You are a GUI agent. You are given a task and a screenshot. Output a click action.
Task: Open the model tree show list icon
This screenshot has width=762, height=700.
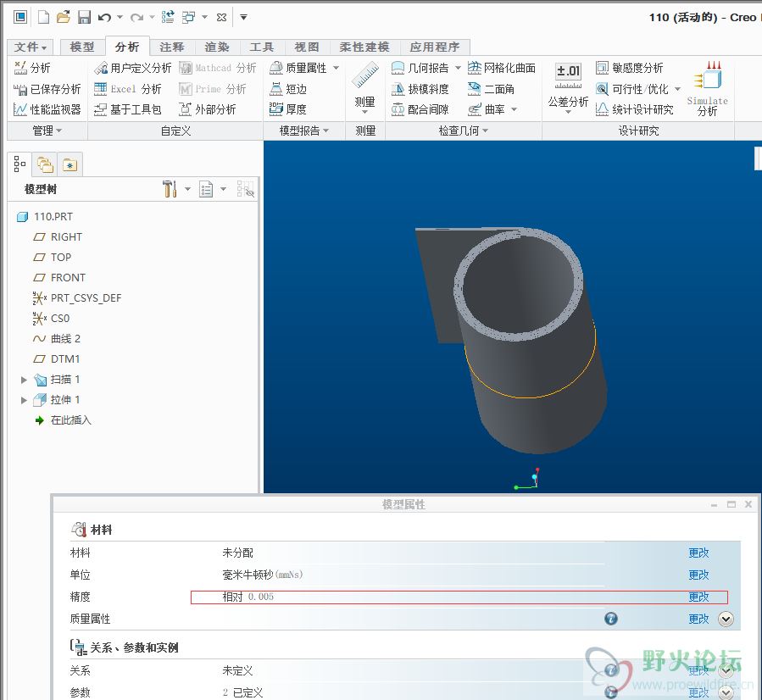tap(206, 189)
